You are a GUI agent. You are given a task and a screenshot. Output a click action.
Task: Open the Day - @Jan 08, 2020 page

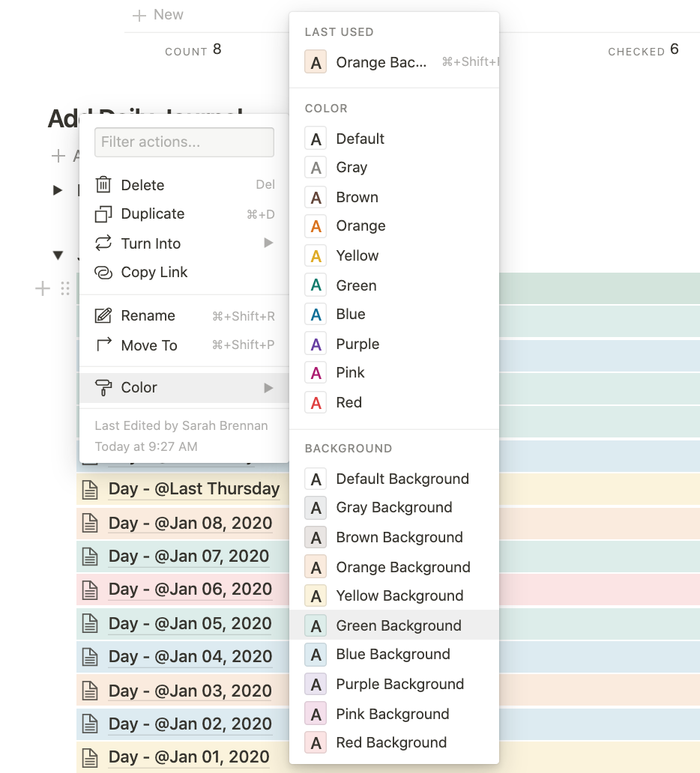[x=190, y=523]
